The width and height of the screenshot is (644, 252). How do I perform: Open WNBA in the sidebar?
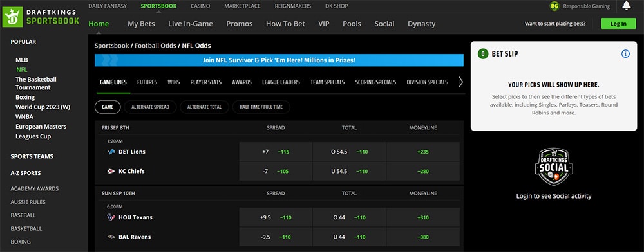[x=24, y=117]
